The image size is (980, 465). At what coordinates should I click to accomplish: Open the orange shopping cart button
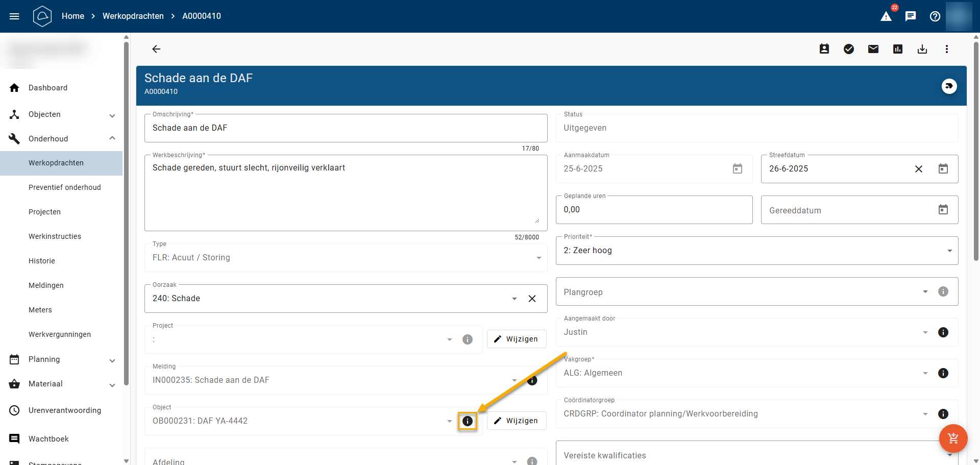[x=953, y=438]
